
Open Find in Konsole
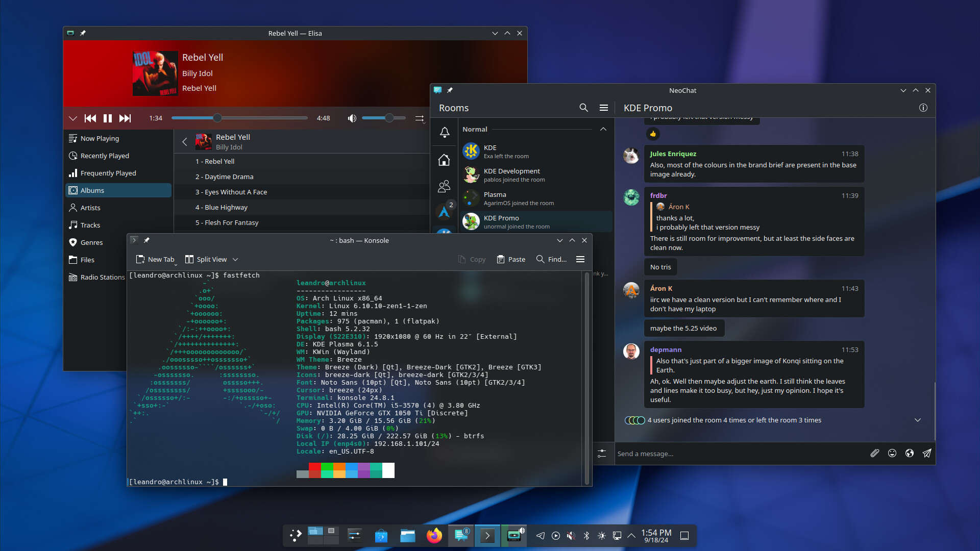coord(551,259)
